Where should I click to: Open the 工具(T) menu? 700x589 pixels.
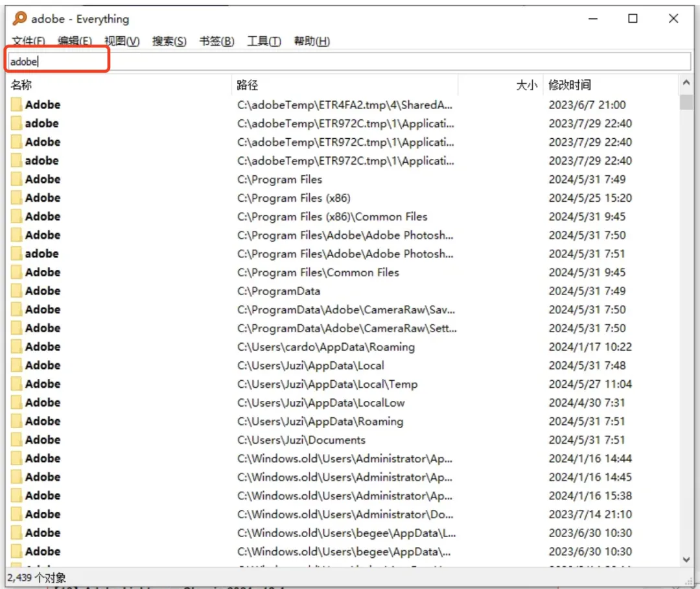[x=264, y=42]
